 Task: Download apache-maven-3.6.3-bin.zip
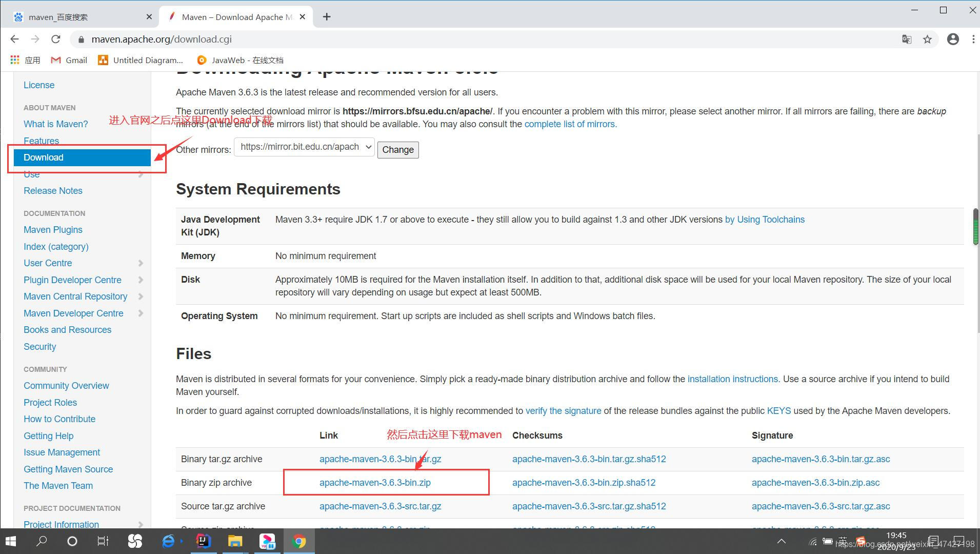click(375, 483)
